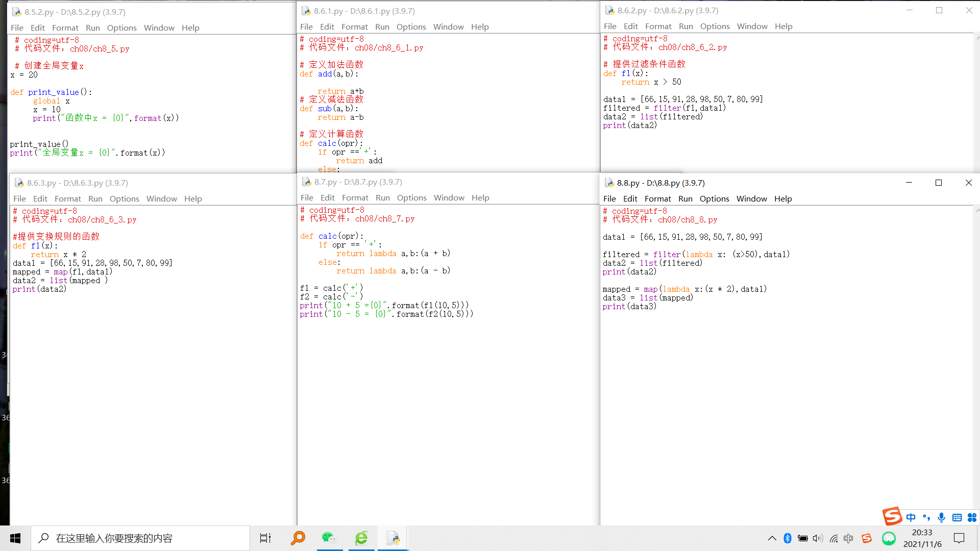Image resolution: width=980 pixels, height=551 pixels.
Task: Open the Format menu in the 8.7.py window
Action: 355,197
